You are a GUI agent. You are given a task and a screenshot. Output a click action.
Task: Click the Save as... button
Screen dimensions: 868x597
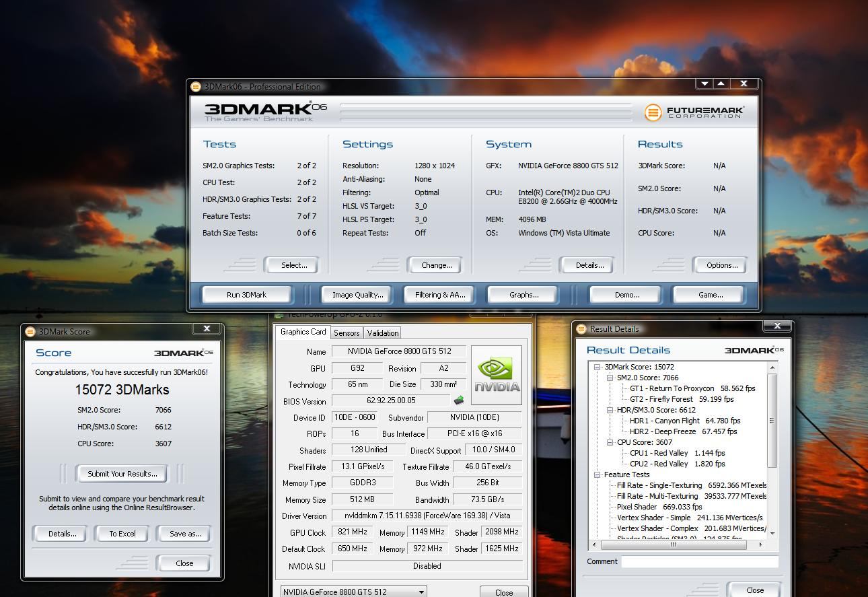coord(185,534)
